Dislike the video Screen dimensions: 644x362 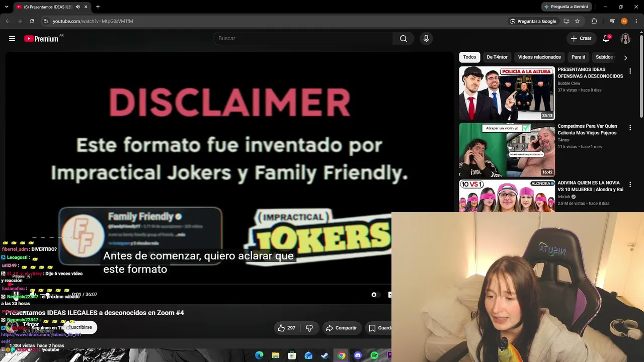point(309,328)
